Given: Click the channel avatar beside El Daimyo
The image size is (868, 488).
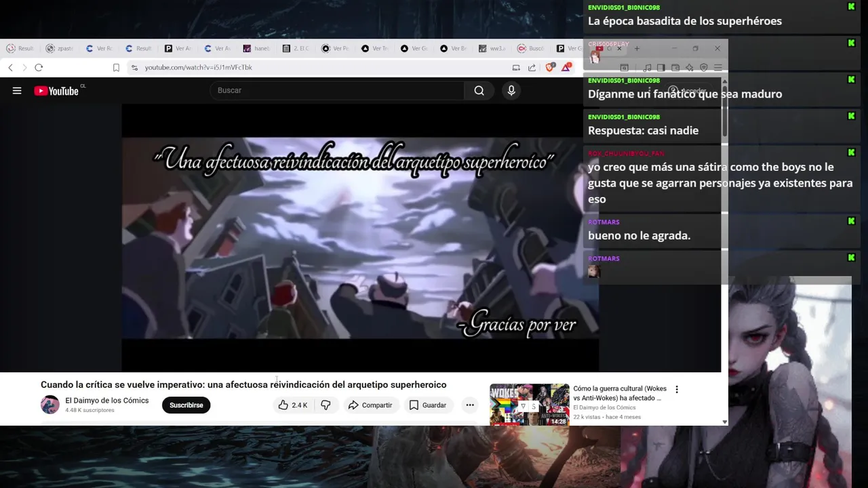Looking at the screenshot, I should pos(50,405).
